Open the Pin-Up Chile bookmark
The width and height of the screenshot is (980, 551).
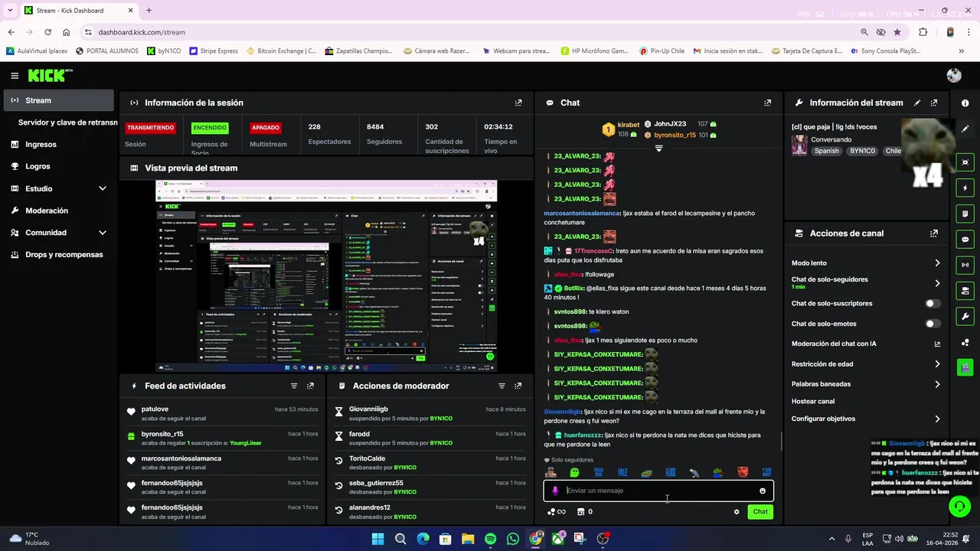click(661, 51)
